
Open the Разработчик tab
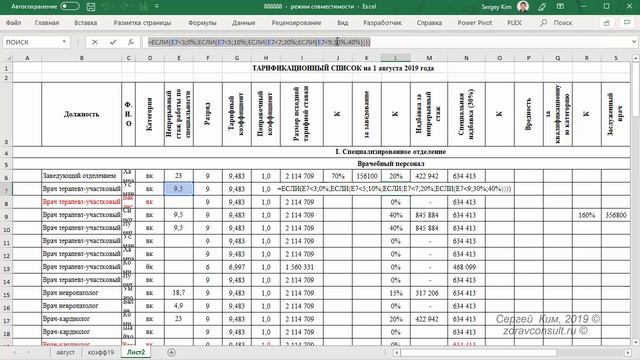[382, 23]
